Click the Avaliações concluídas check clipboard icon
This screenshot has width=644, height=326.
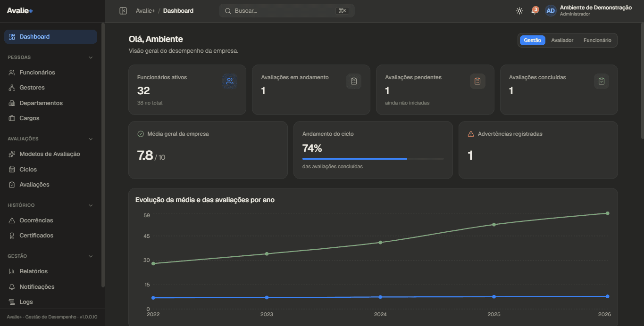(602, 81)
